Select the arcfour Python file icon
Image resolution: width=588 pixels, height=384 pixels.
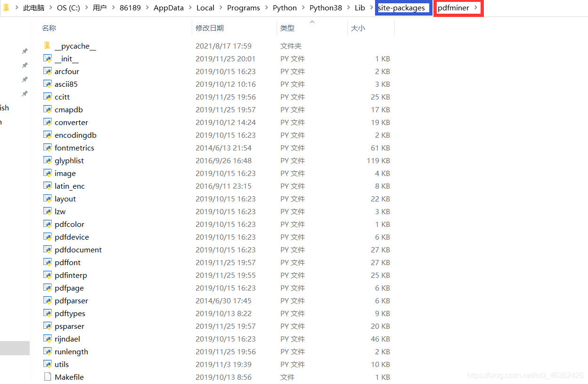pos(48,71)
